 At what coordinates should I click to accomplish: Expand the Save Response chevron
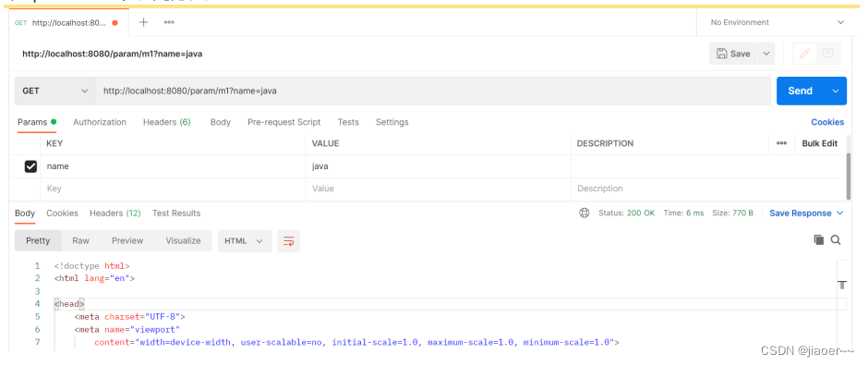coord(840,213)
